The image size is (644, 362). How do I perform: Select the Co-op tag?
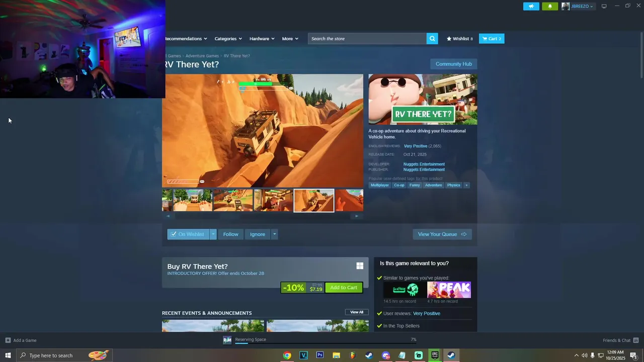tap(399, 185)
